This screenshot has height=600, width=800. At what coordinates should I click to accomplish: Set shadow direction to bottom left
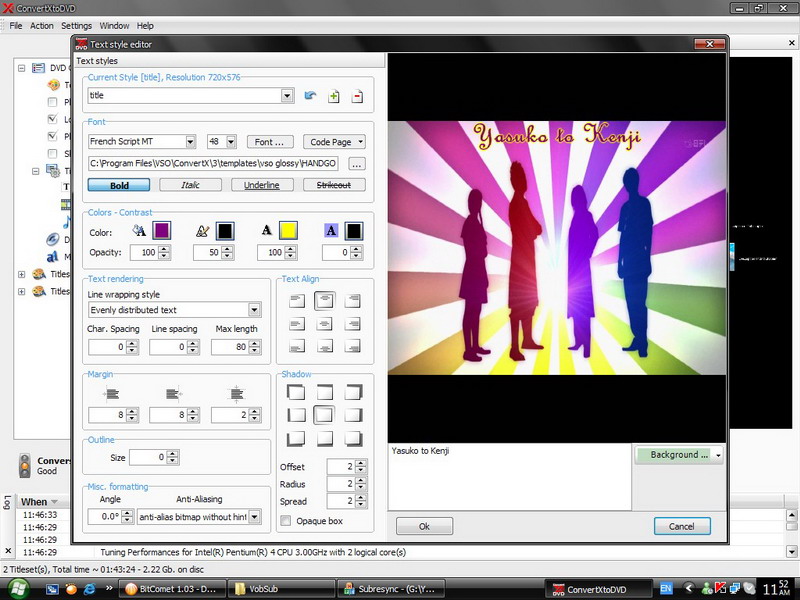point(296,438)
